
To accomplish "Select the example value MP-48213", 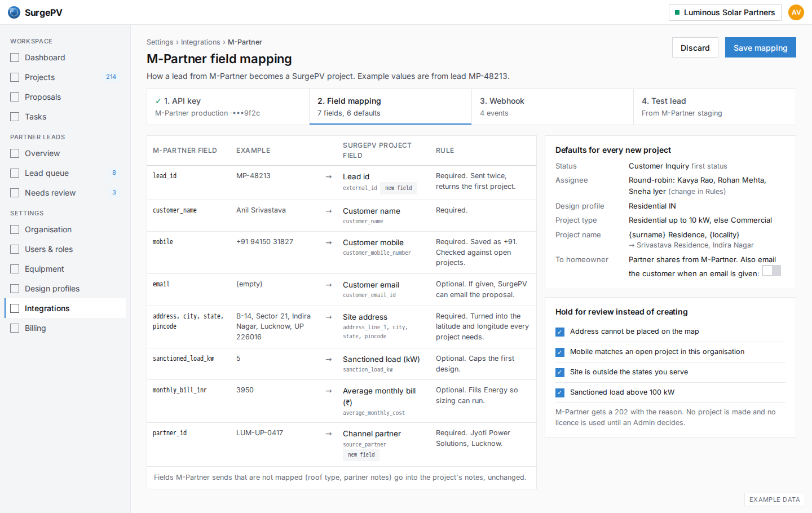I will coord(253,176).
